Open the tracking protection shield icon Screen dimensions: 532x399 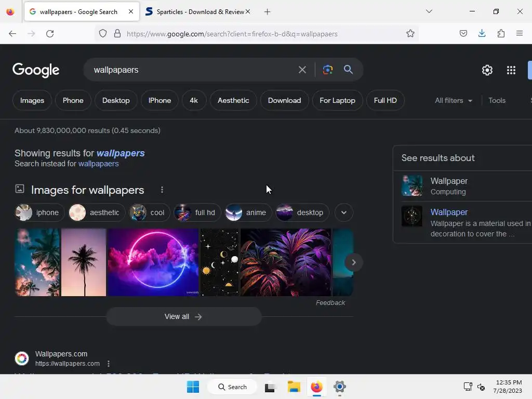click(103, 34)
